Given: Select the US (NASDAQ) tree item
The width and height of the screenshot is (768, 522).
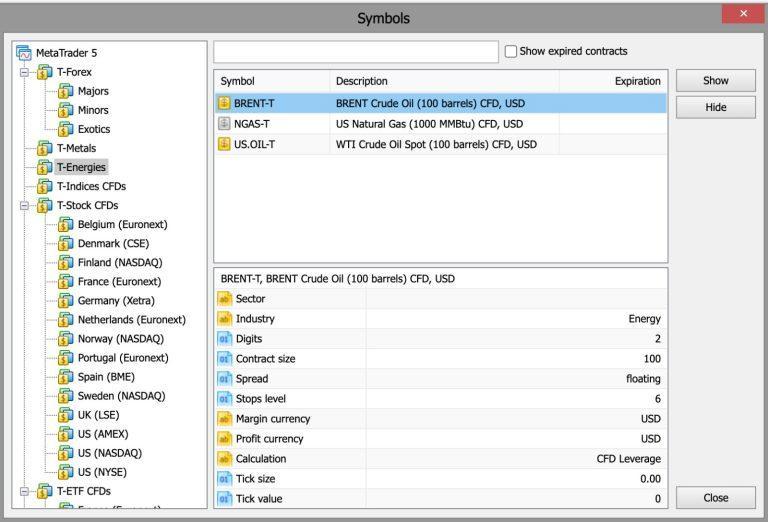Looking at the screenshot, I should click(110, 453).
